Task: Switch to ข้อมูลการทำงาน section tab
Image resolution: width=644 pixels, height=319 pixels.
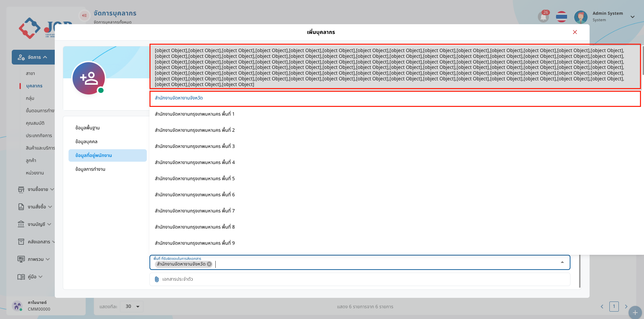Action: pos(90,169)
